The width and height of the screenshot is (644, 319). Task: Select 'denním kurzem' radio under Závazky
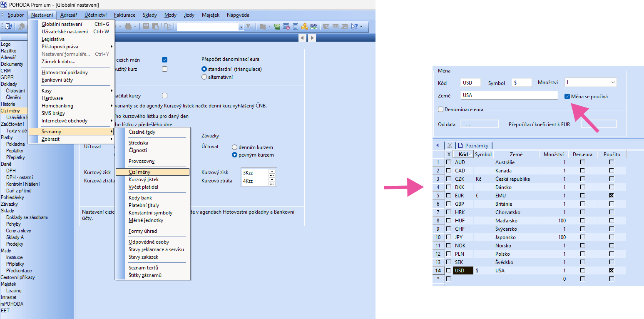coord(234,147)
